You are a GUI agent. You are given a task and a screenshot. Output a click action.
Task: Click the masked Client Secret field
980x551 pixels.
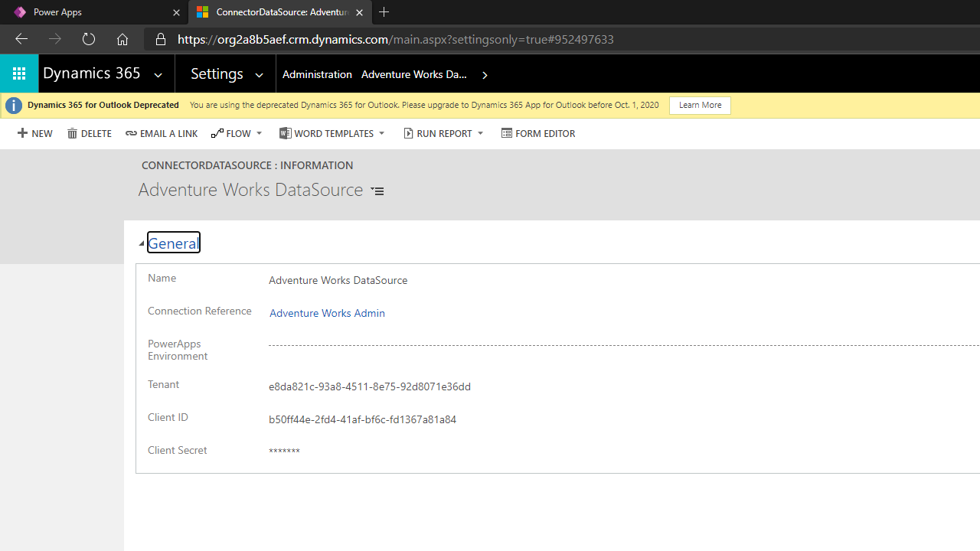(284, 452)
